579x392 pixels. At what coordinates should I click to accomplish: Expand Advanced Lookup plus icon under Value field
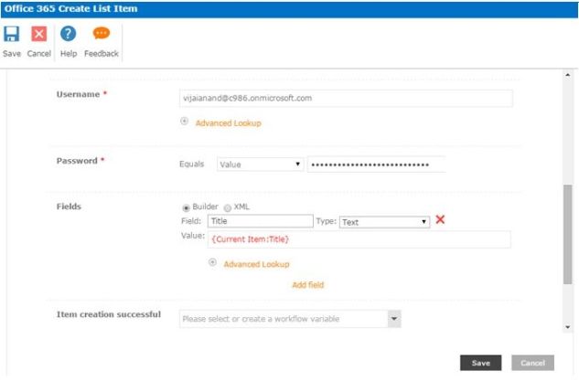(212, 262)
